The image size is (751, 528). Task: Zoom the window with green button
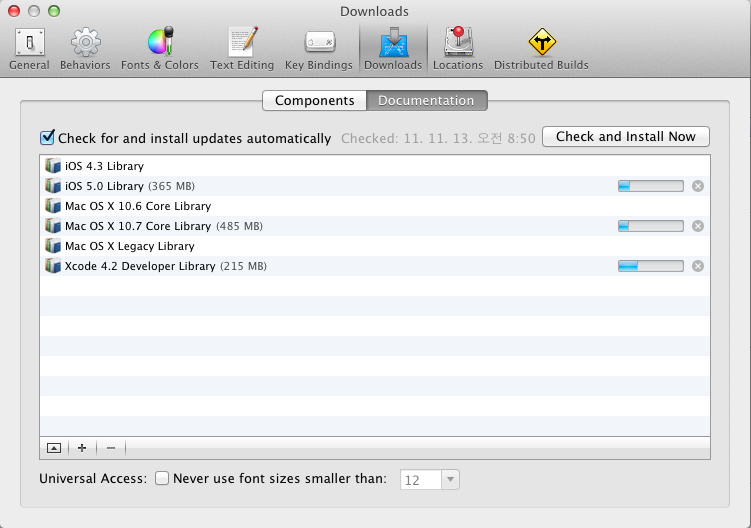pos(54,11)
